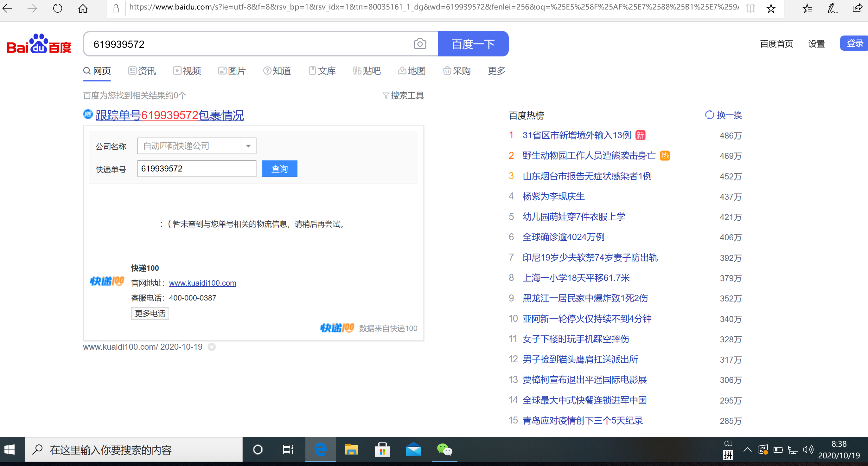
Task: Switch to the 贴吧 search tab
Action: coord(367,71)
